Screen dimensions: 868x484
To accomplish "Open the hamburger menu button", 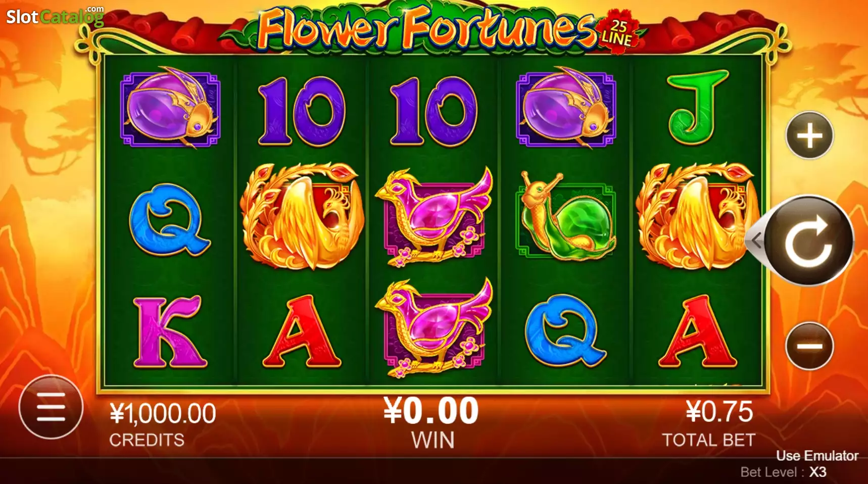I will [51, 407].
